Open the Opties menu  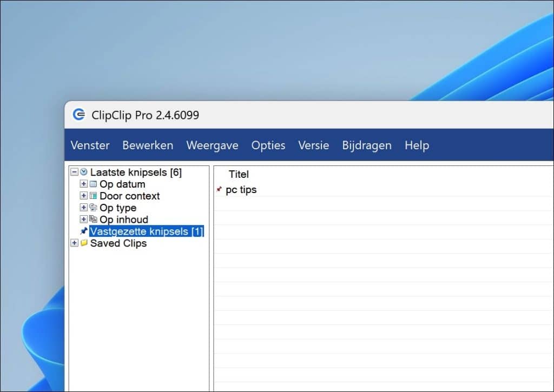coord(268,145)
